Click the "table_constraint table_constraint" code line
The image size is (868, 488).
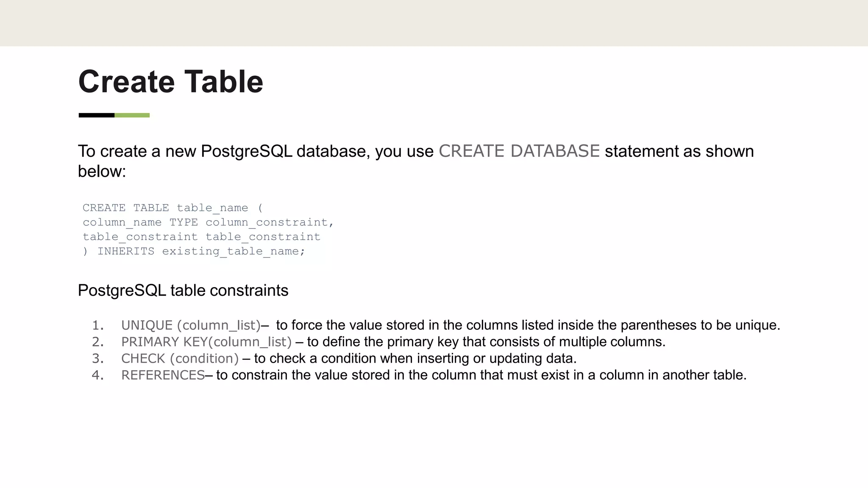point(201,237)
